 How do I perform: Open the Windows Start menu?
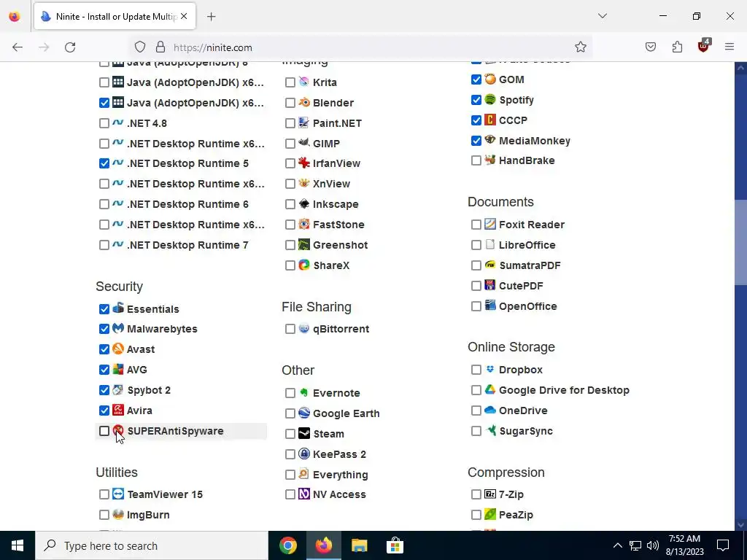[x=18, y=545]
